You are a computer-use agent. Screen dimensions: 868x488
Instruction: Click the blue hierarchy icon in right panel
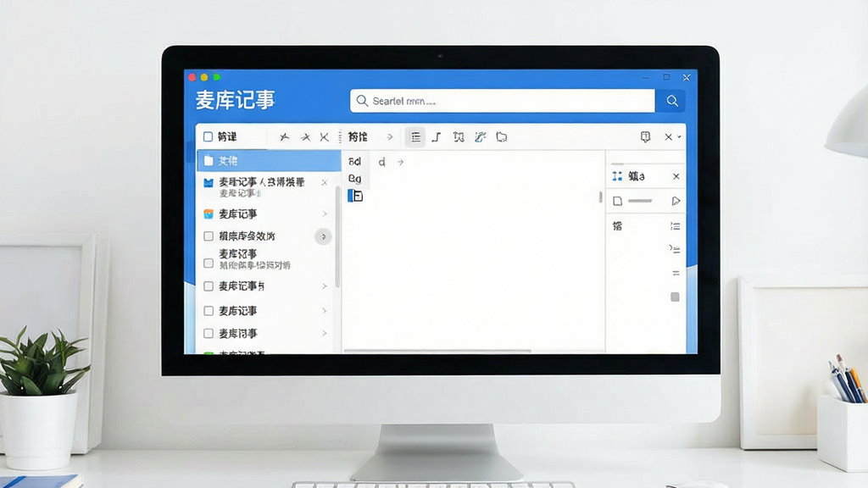[617, 176]
